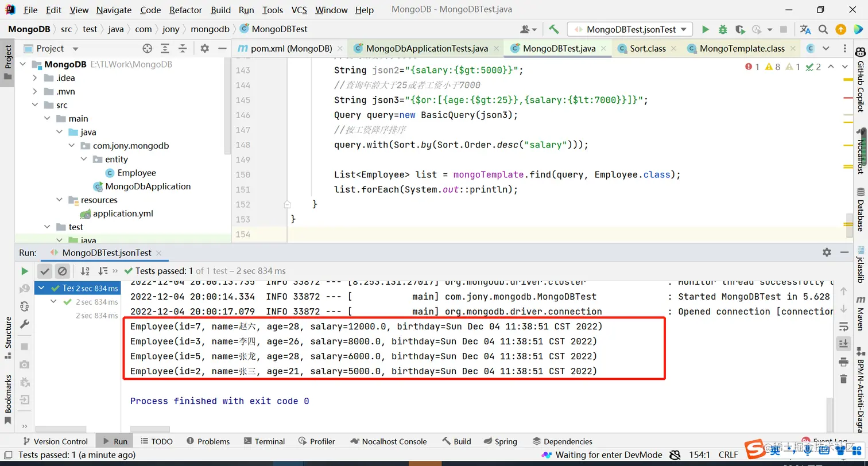The image size is (868, 466).
Task: Switch to Sort.class tab
Action: (x=648, y=49)
